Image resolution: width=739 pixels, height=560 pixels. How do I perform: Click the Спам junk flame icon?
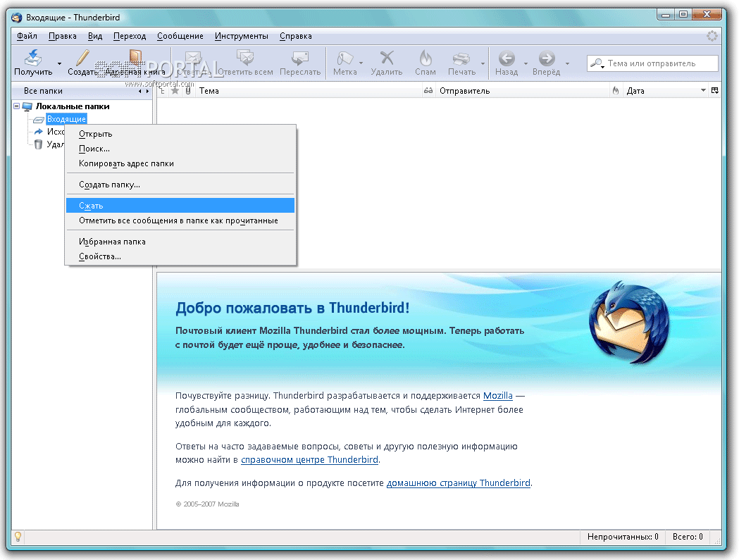[425, 58]
